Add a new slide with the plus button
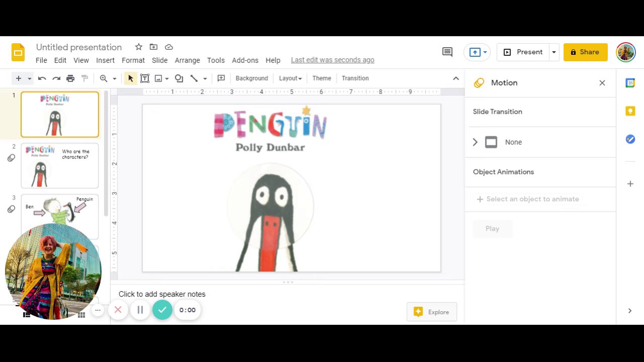644x362 pixels. tap(19, 78)
